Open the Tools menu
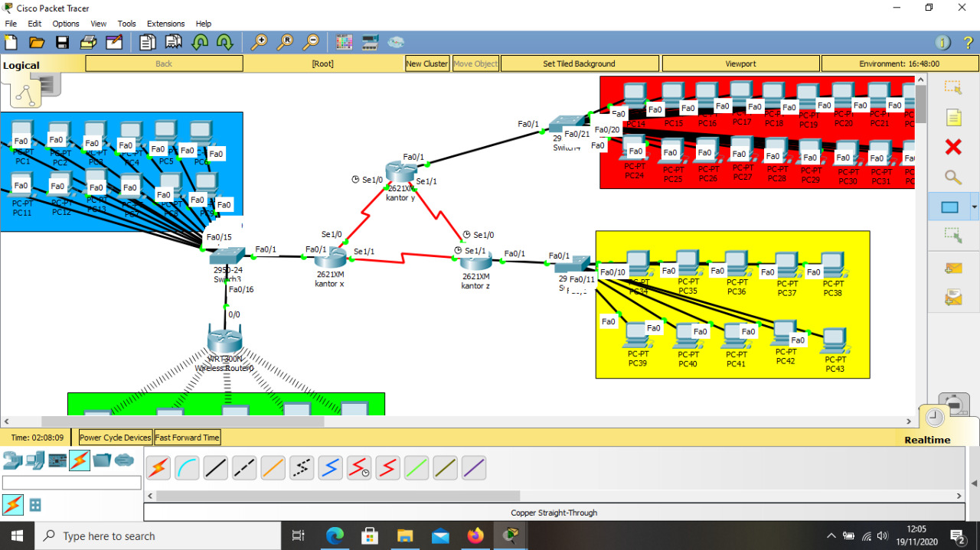 click(126, 24)
